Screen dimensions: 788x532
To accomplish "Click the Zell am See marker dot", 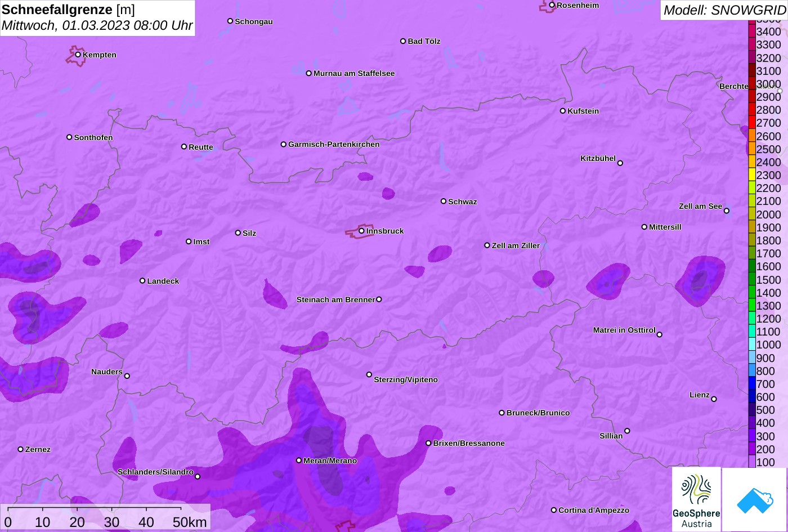I will coord(727,211).
